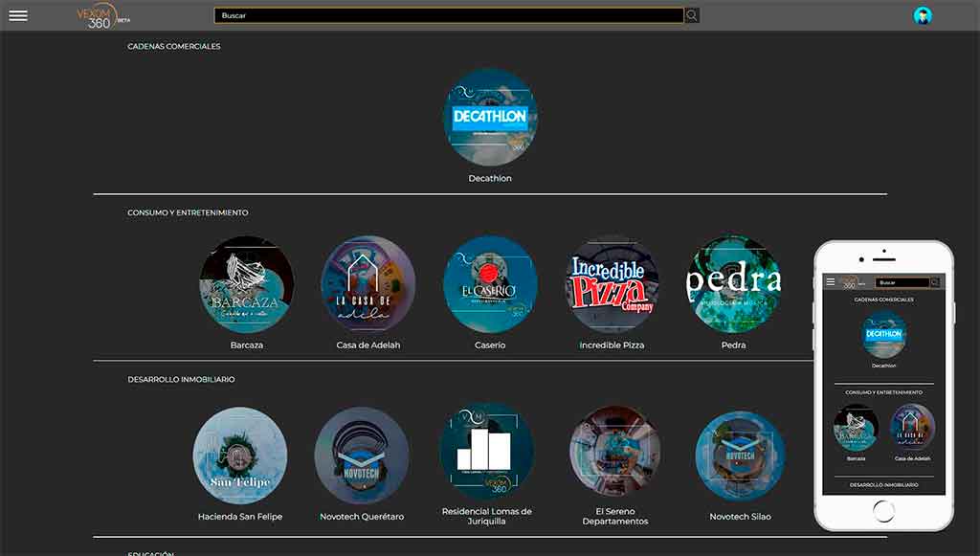Select the Casa de Adelah thumbnail
This screenshot has width=980, height=556.
(368, 284)
